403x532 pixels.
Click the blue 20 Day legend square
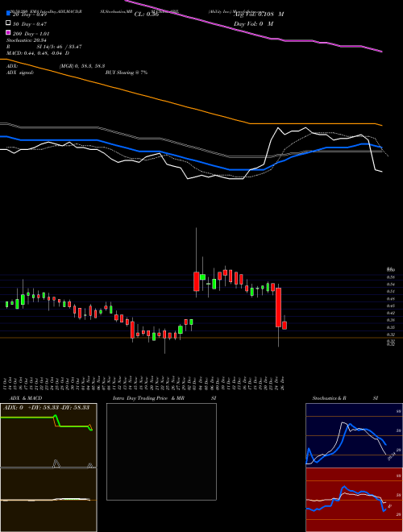9,13
